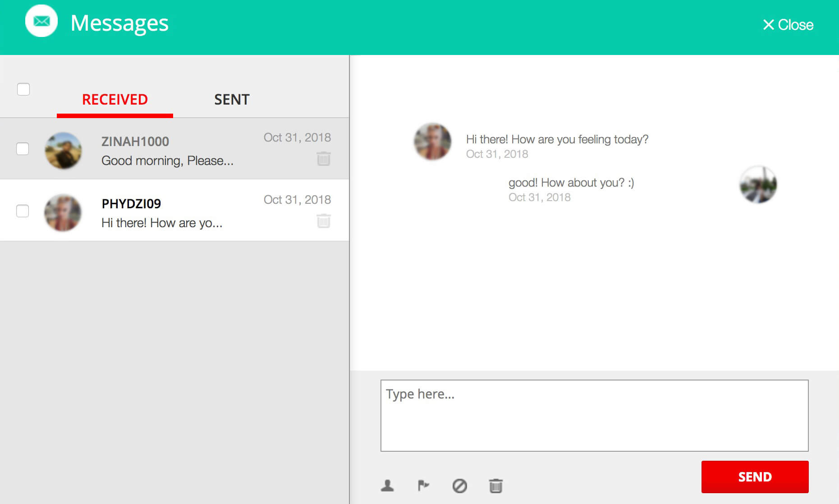Focus the 'Type here...' message box

point(594,415)
